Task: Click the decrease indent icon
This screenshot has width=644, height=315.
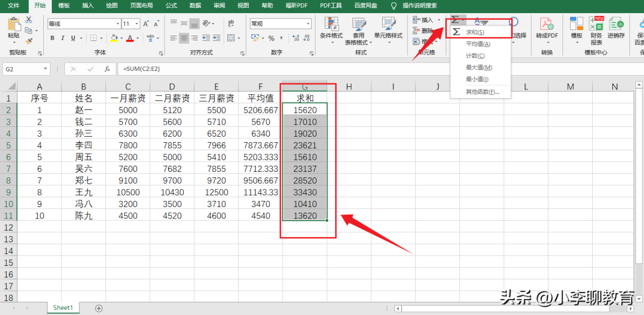Action: (x=206, y=38)
